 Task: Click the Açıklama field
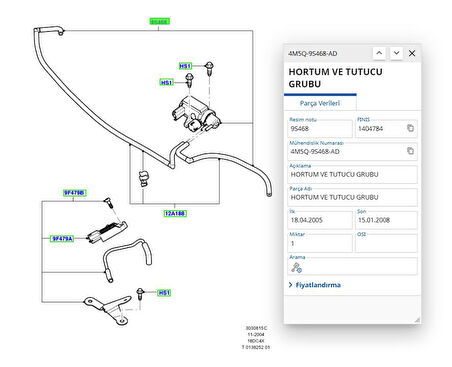[352, 174]
